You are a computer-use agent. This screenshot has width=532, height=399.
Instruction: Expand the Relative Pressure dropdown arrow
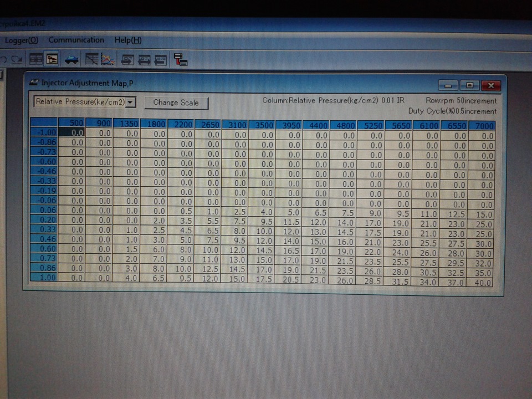tap(131, 102)
